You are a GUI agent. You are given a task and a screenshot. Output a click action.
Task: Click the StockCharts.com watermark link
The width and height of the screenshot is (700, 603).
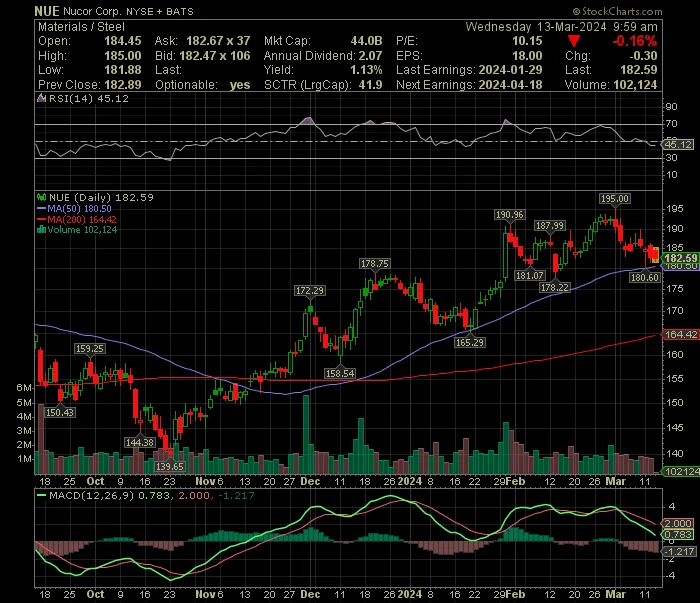click(x=617, y=12)
